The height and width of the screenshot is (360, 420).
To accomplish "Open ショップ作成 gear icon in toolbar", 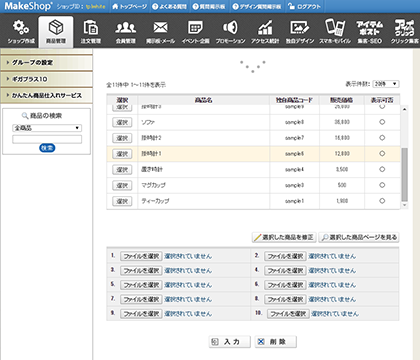I will coord(21,31).
